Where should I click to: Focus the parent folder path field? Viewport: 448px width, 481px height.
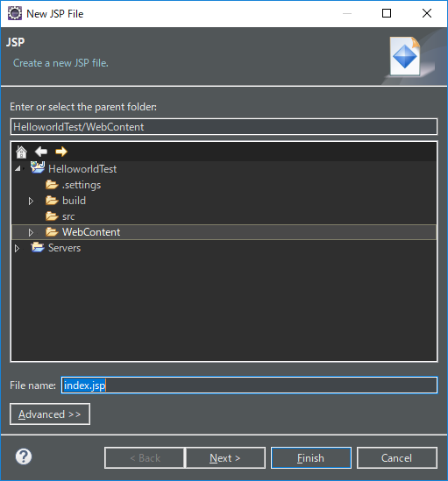coord(224,127)
